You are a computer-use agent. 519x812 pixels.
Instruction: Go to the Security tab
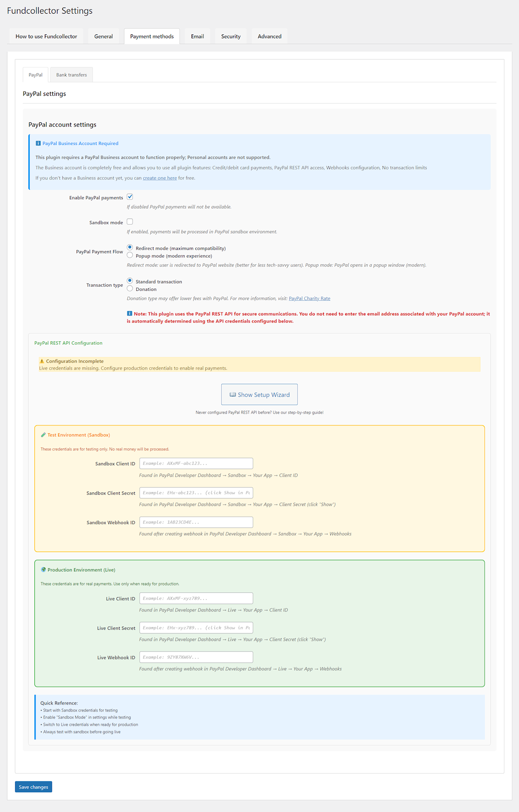click(231, 36)
